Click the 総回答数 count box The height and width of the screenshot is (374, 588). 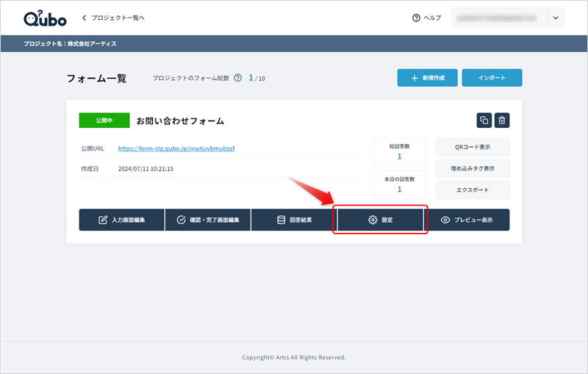(399, 151)
